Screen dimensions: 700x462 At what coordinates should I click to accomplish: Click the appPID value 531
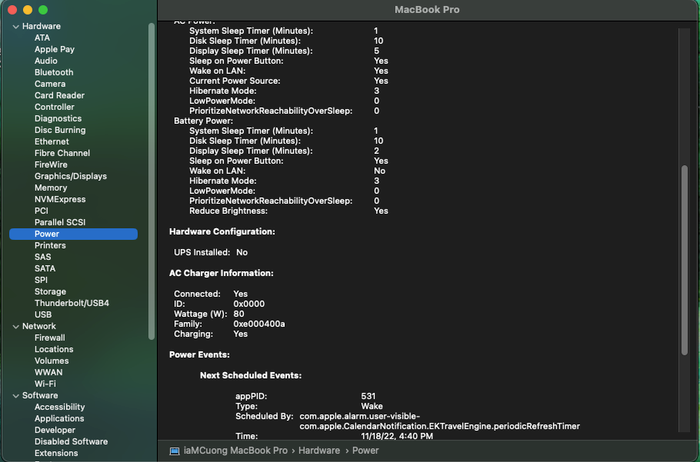(x=368, y=396)
